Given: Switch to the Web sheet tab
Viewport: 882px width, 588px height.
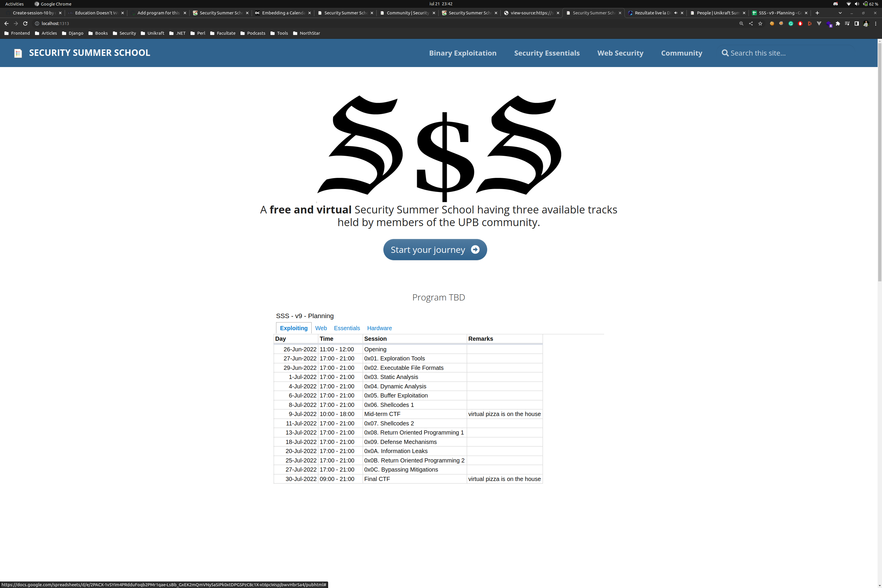Looking at the screenshot, I should [321, 328].
